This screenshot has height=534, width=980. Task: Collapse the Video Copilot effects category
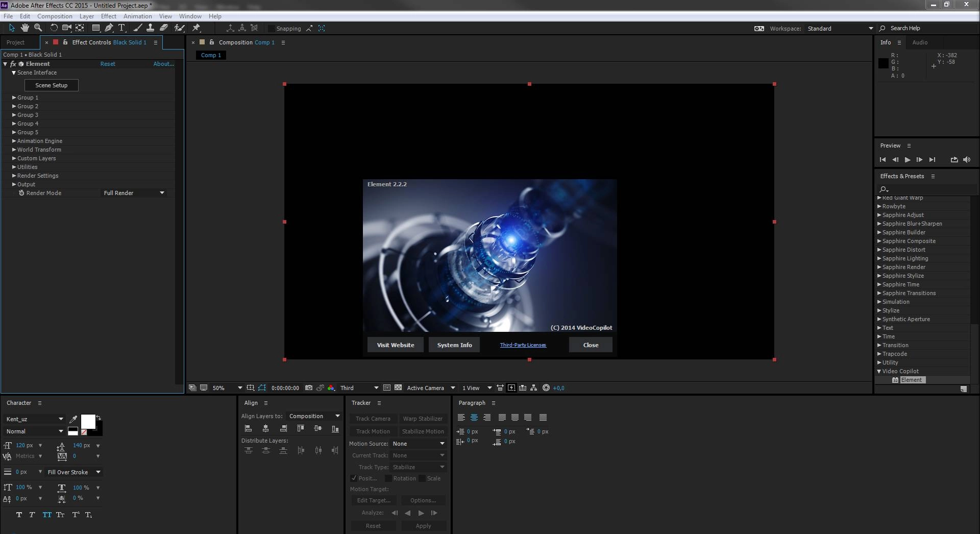coord(879,371)
